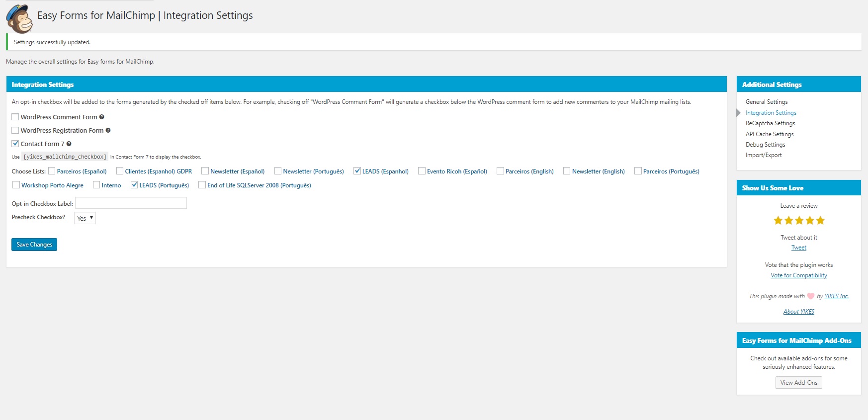868x420 pixels.
Task: Check the Newsletter (Español) list
Action: [x=205, y=171]
